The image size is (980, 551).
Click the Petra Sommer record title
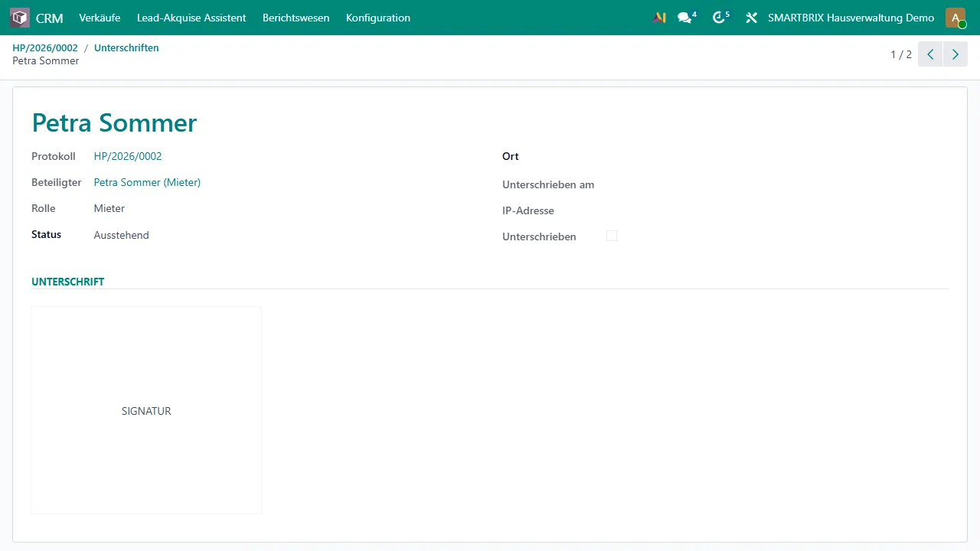(x=114, y=122)
